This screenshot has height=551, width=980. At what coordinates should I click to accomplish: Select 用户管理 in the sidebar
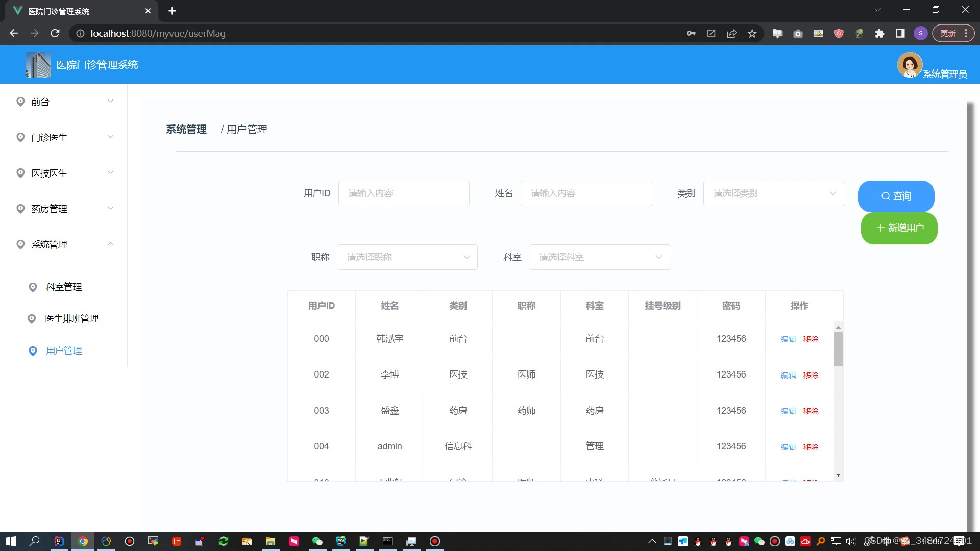pos(64,351)
